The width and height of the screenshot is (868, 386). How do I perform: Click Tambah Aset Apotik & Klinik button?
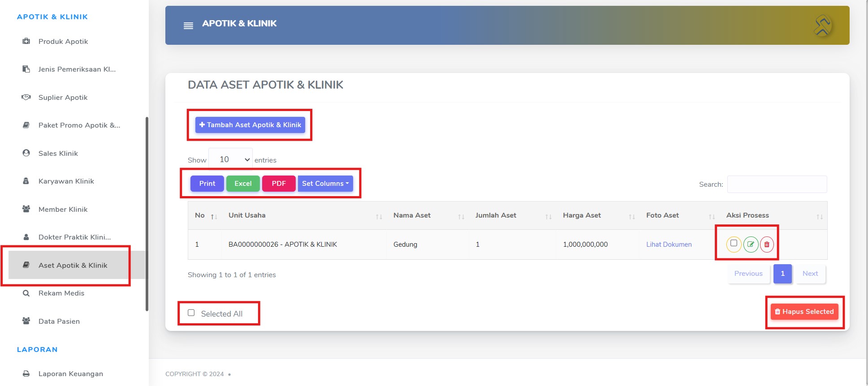250,125
